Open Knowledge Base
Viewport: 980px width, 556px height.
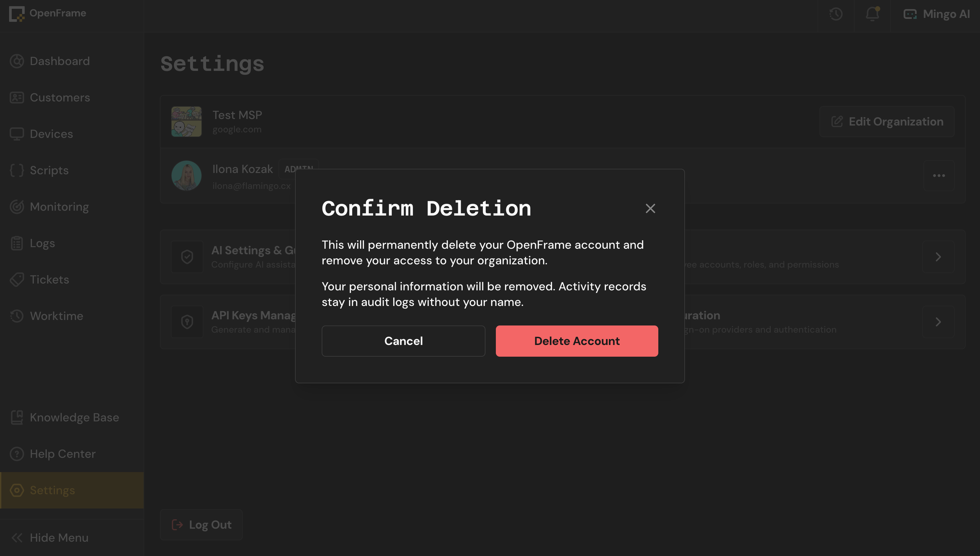pyautogui.click(x=72, y=417)
